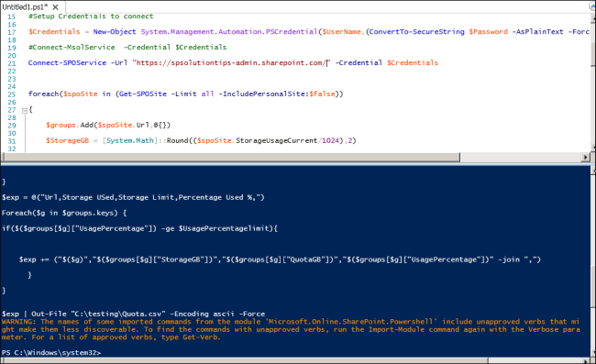Viewport: 596px width, 364px height.
Task: Click the '$exp | Out-File' console line
Action: pyautogui.click(x=133, y=314)
